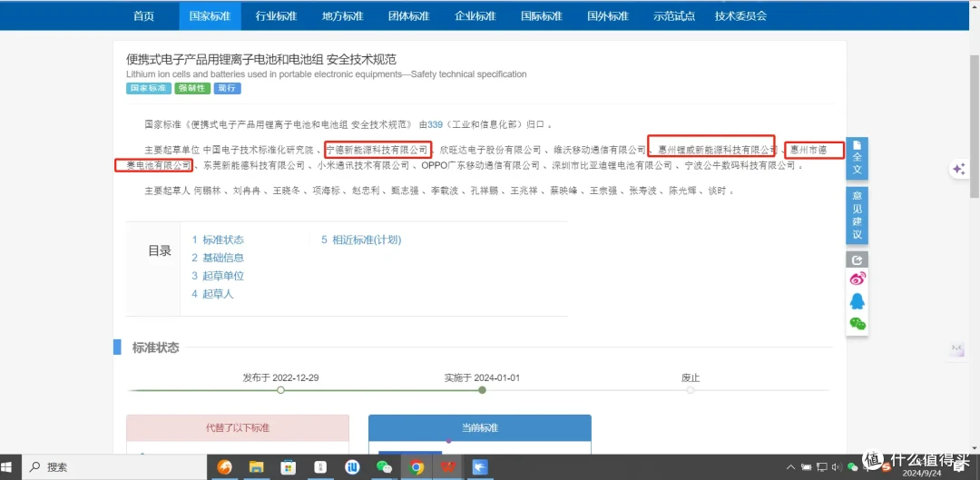980x480 pixels.
Task: Open the red WPS app in taskbar
Action: (x=448, y=467)
